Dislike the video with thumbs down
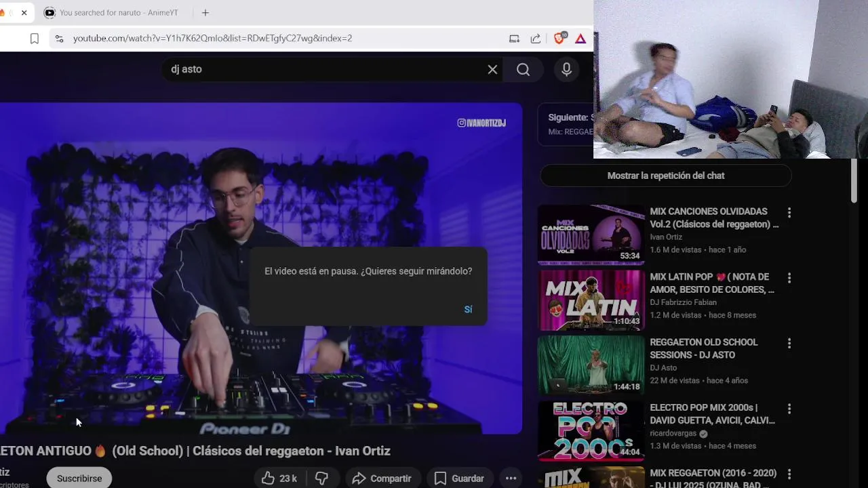Viewport: 868px width, 488px height. coord(321,479)
